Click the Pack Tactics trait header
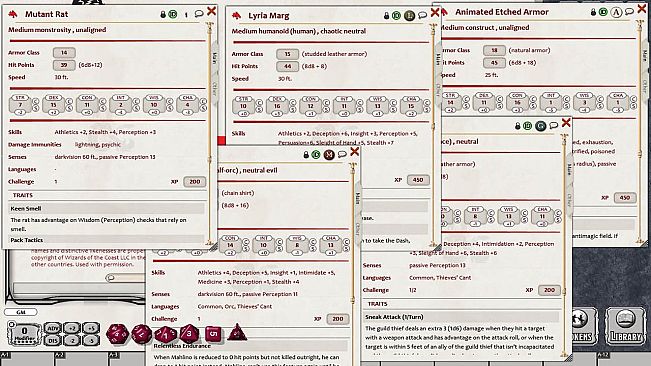The height and width of the screenshot is (366, 651). (107, 240)
